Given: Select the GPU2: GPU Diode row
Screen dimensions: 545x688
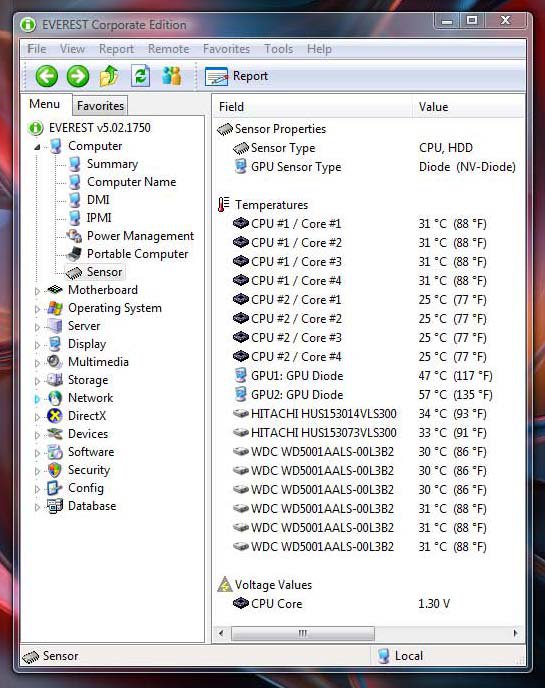Looking at the screenshot, I should [362, 394].
